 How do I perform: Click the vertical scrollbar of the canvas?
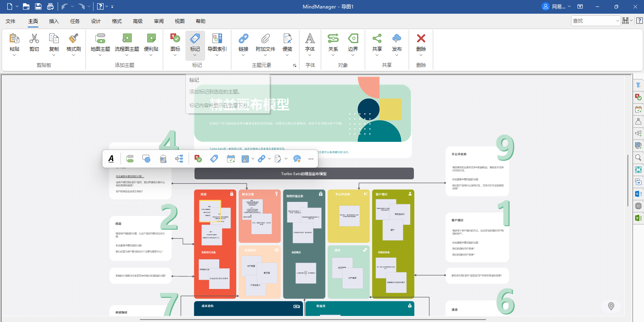[627, 180]
